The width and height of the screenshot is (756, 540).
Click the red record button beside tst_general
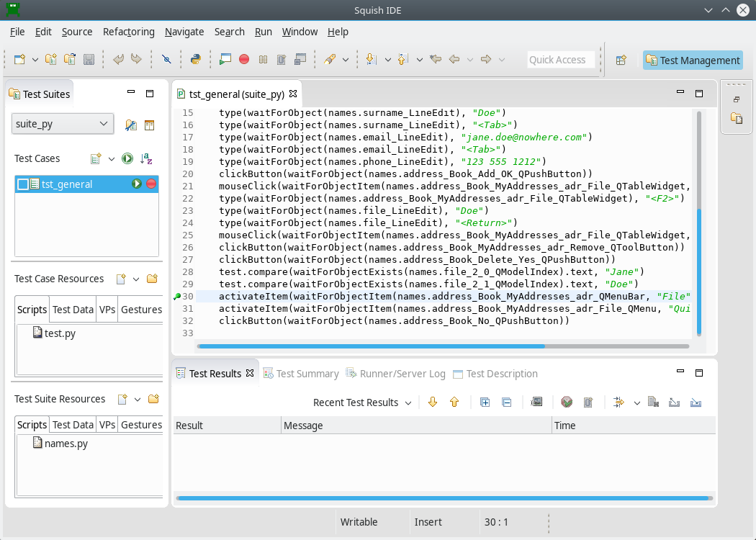pyautogui.click(x=151, y=184)
